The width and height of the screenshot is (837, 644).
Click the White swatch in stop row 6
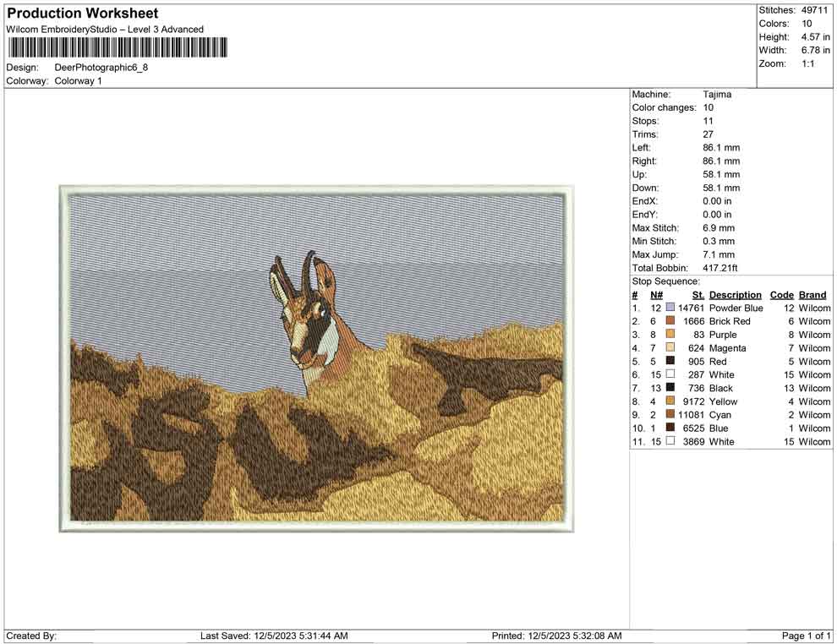pos(670,374)
